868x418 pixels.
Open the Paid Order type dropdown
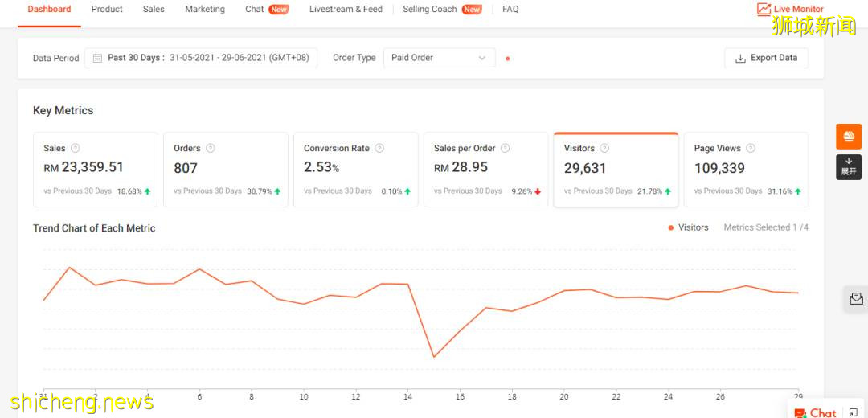[439, 58]
